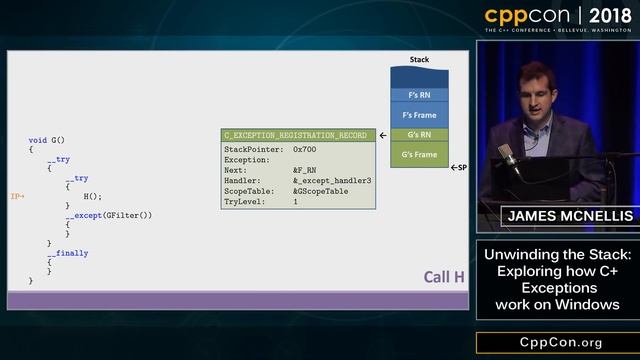Click the SP stack pointer label
Image resolution: width=640 pixels, height=360 pixels.
[459, 167]
